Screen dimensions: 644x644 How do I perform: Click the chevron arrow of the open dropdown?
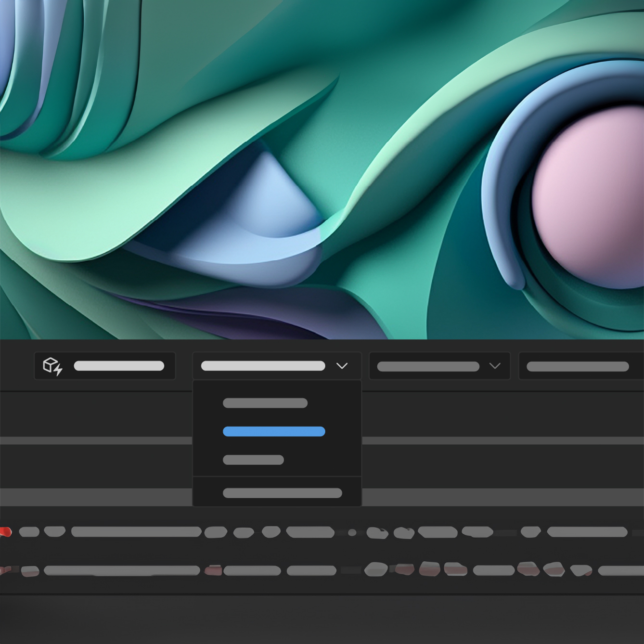(x=342, y=366)
